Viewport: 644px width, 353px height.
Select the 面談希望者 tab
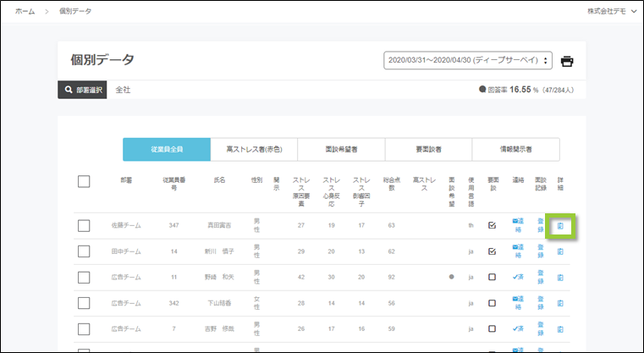pyautogui.click(x=341, y=149)
